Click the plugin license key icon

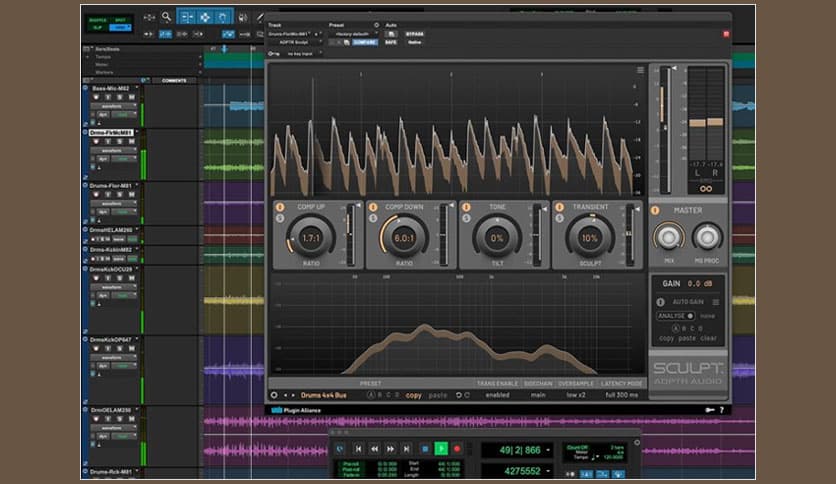pos(710,410)
